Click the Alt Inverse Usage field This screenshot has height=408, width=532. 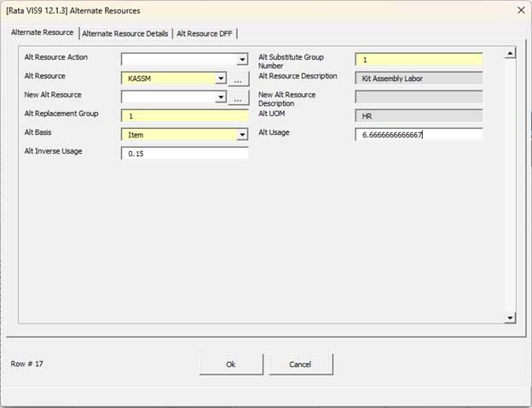click(x=184, y=154)
